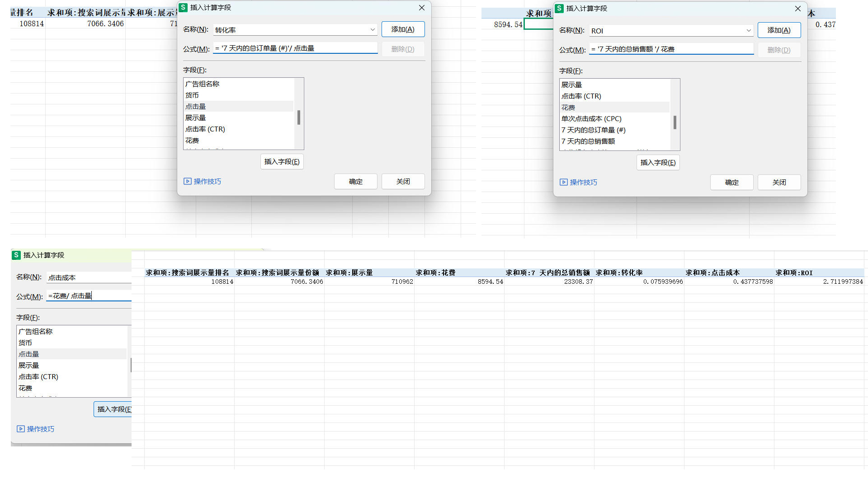Select 货币 in the 转化率 field list
The width and height of the screenshot is (868, 488).
(x=192, y=95)
